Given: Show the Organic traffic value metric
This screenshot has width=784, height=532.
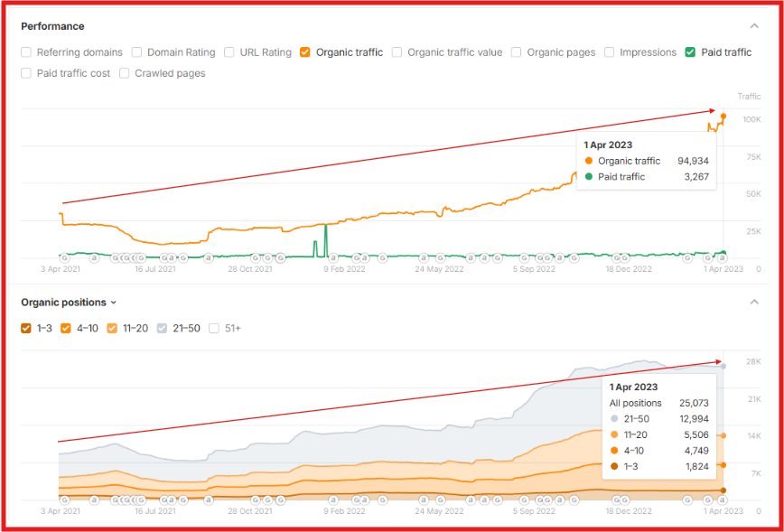Looking at the screenshot, I should point(397,52).
